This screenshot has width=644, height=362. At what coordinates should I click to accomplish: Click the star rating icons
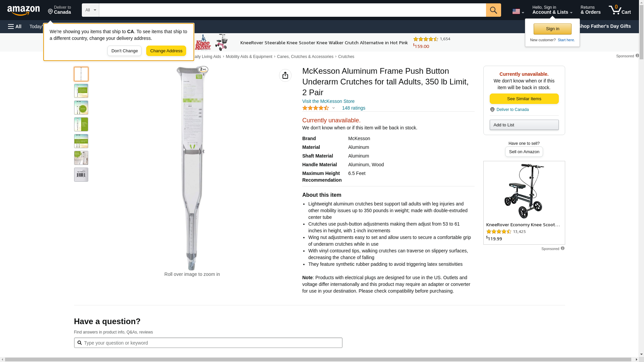tap(316, 108)
